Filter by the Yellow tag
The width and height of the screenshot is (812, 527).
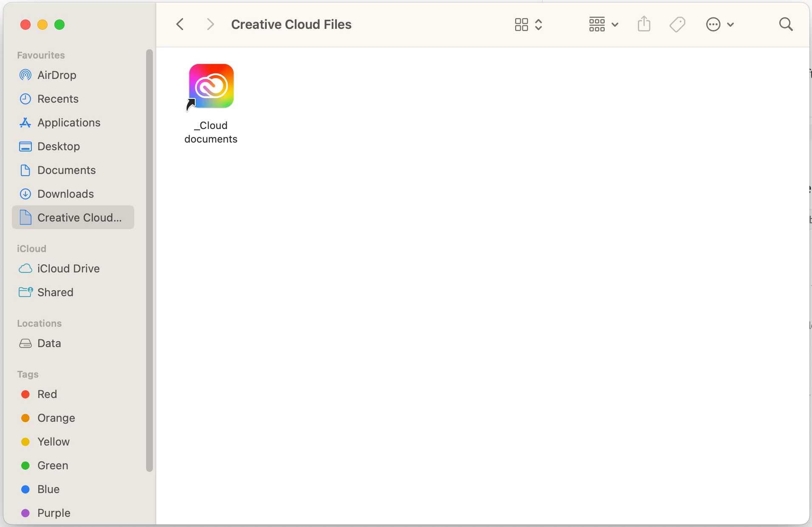point(73,442)
